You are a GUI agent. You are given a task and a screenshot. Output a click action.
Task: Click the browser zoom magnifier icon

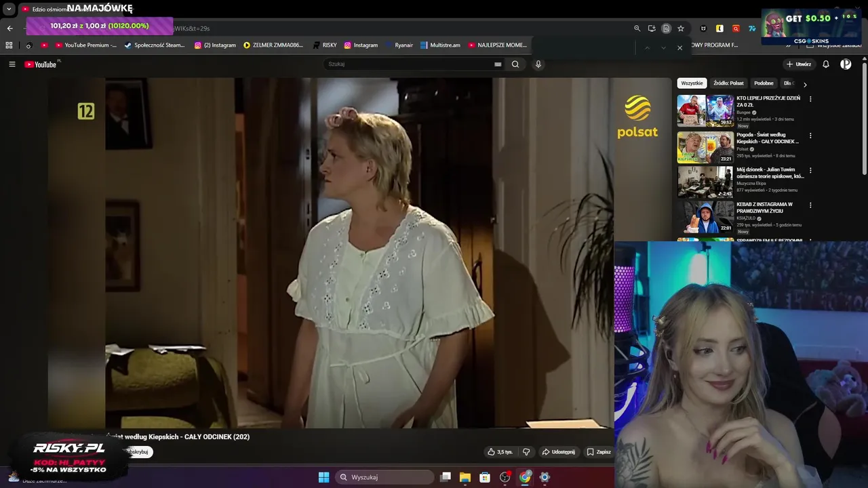tap(637, 28)
